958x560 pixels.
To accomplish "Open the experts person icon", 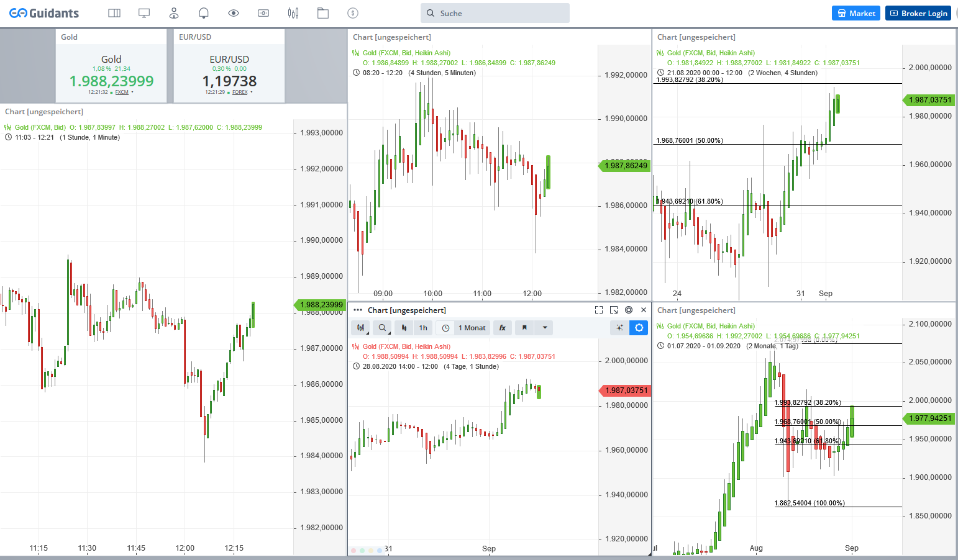I will tap(174, 13).
